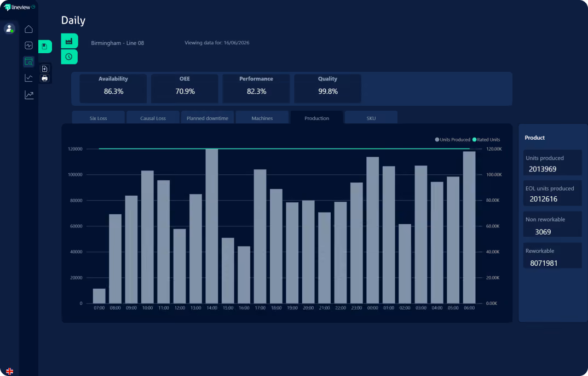This screenshot has height=376, width=588.
Task: Click the 40000 left axis label
Action: pos(76,252)
